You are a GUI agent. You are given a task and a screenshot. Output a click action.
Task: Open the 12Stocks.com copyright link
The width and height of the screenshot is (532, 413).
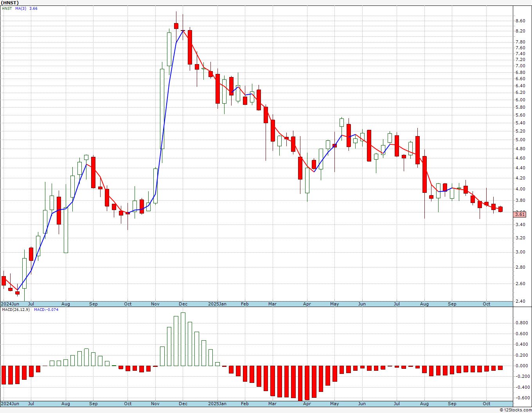pyautogui.click(x=516, y=410)
